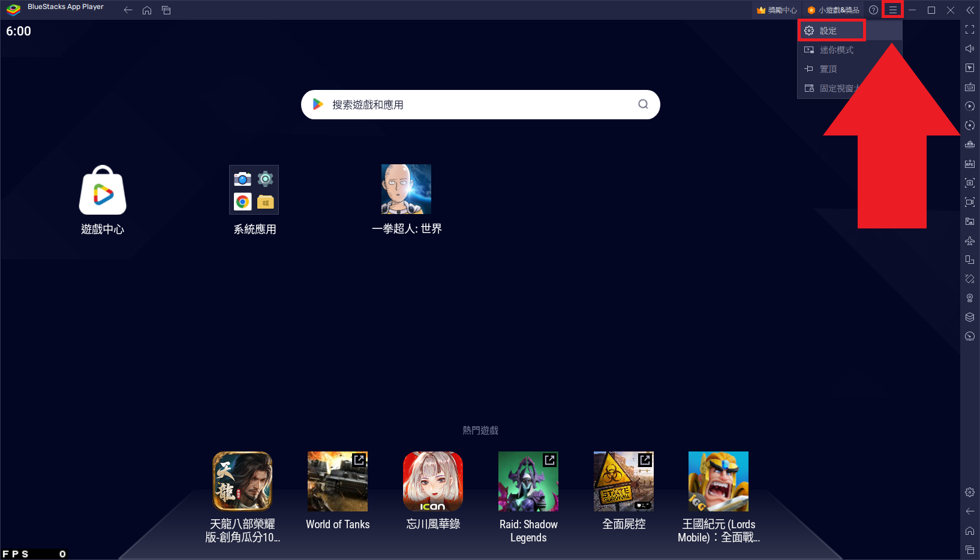Image resolution: width=980 pixels, height=560 pixels.
Task: Enter fullscreen from side toolbar
Action: 970,29
